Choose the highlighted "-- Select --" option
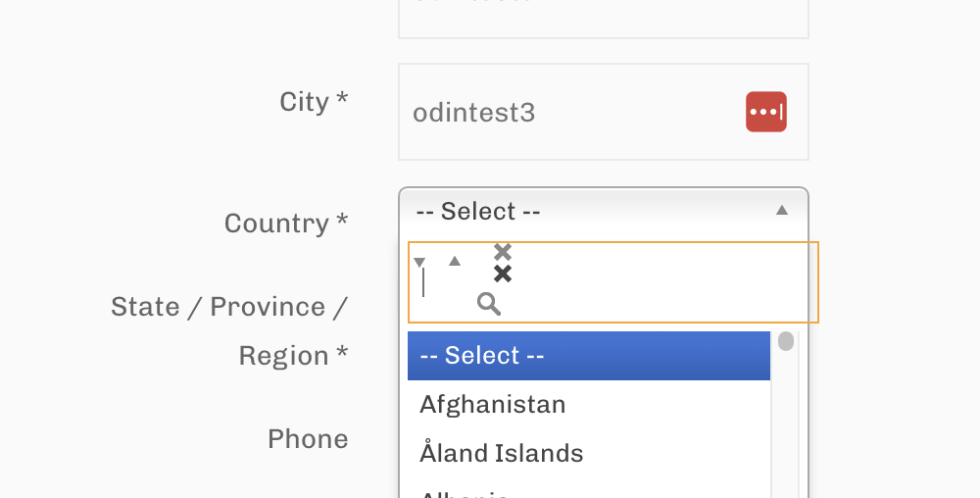 [588, 355]
